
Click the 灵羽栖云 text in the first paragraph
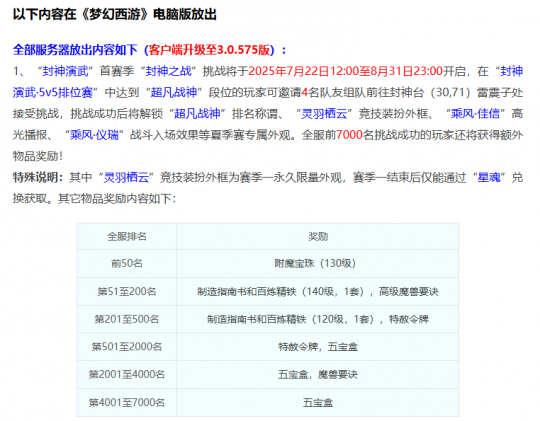324,114
